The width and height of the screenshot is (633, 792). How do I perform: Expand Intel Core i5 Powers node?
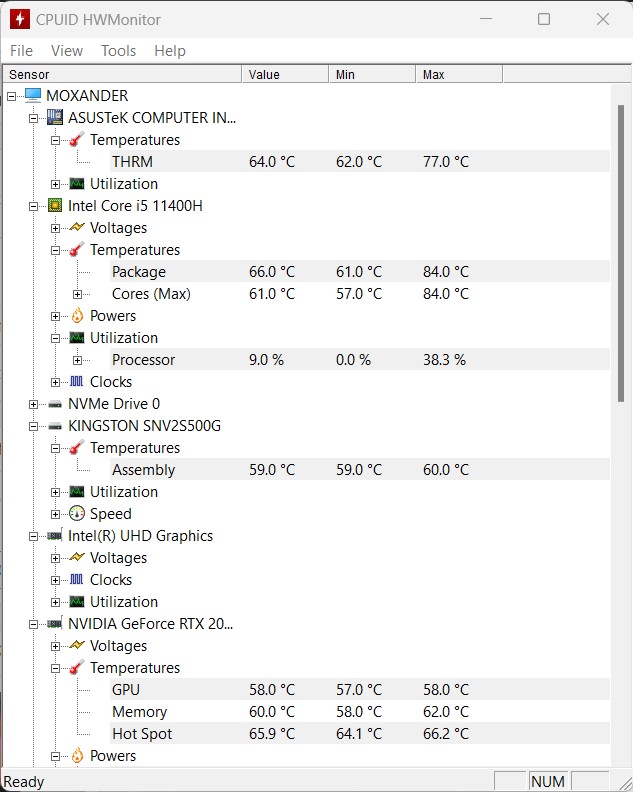(x=56, y=316)
